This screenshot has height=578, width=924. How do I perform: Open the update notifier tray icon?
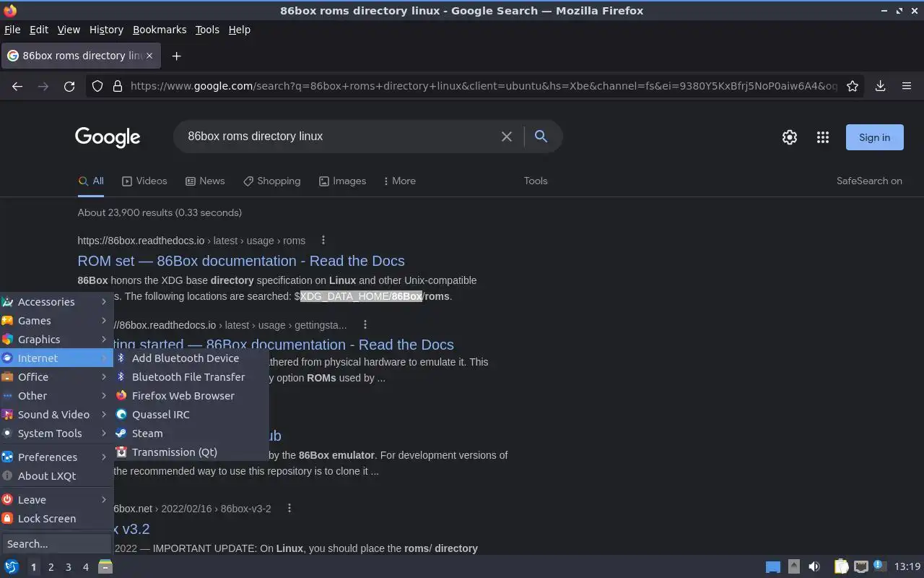[x=879, y=566]
